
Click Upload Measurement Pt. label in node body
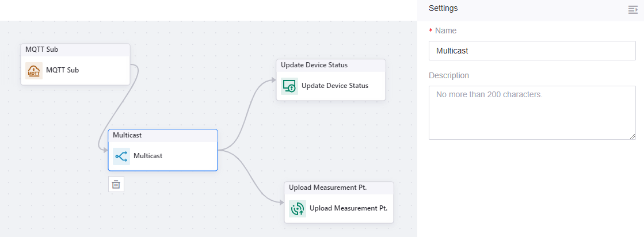point(348,208)
